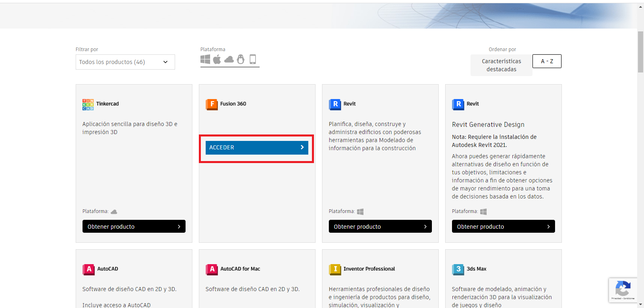Click the 'Revit Generative Design' heading
644x308 pixels.
(x=488, y=125)
